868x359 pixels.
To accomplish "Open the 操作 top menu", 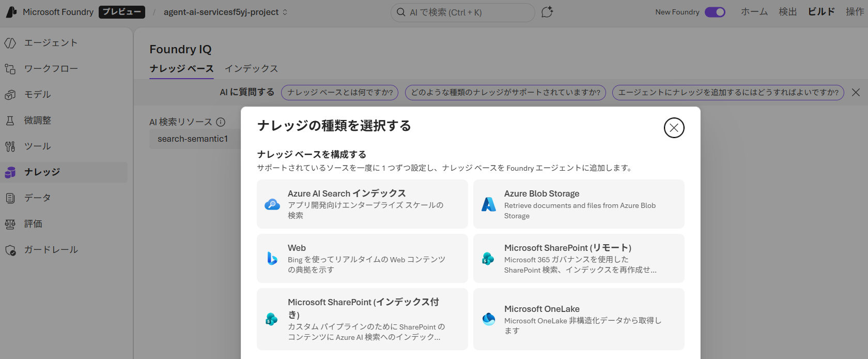I will 855,12.
